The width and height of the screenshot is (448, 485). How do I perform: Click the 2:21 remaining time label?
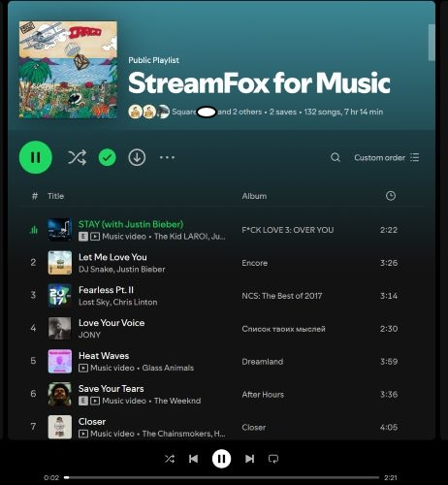click(391, 477)
